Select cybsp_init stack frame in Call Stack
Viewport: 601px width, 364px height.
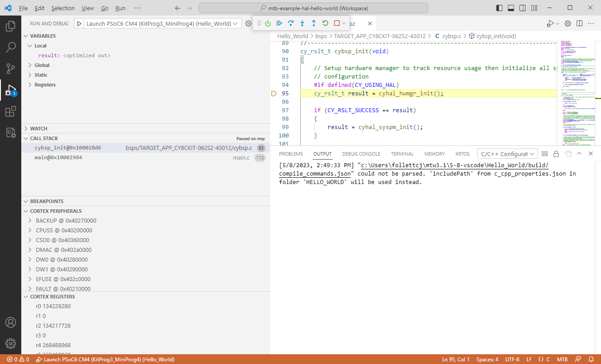pyautogui.click(x=145, y=148)
